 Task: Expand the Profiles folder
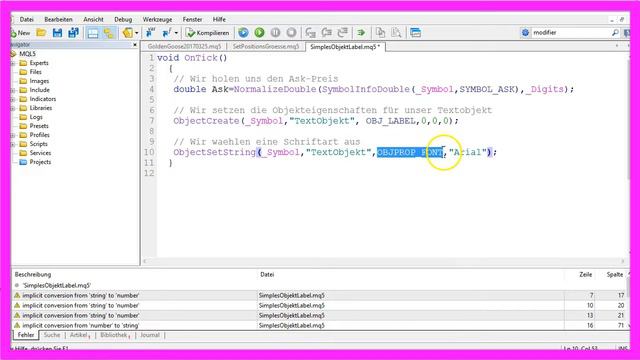pyautogui.click(x=13, y=135)
